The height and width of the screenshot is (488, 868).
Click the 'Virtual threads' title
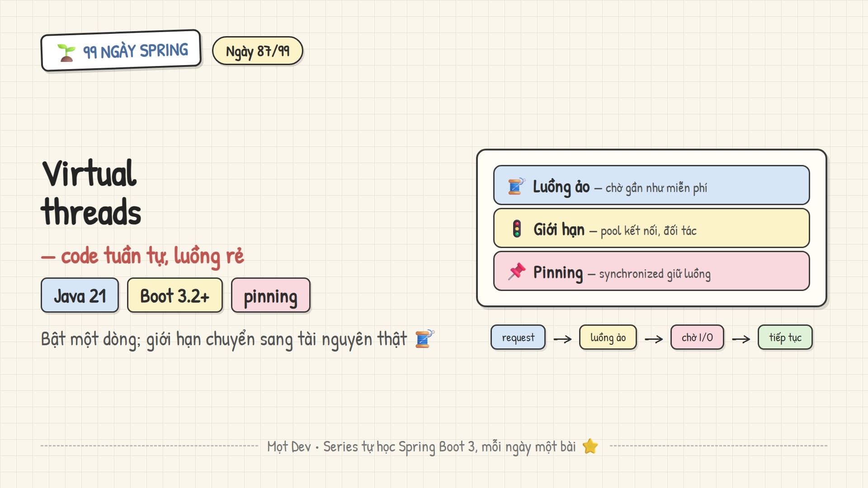[91, 192]
